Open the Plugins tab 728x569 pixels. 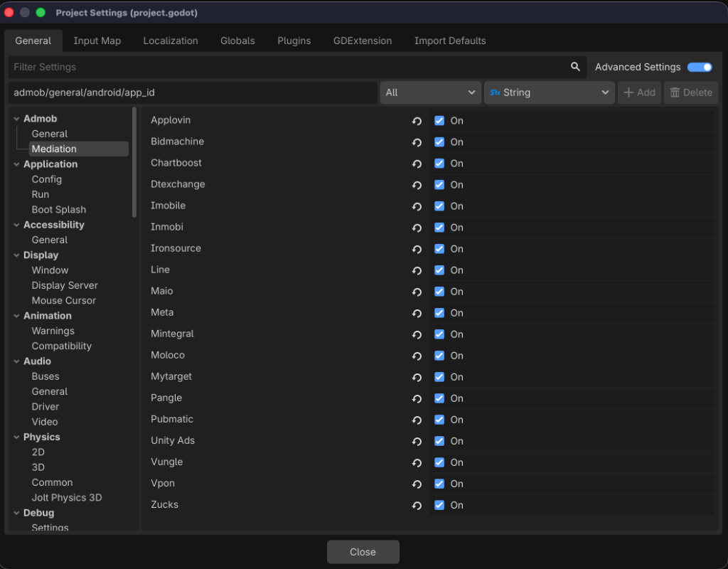(294, 41)
